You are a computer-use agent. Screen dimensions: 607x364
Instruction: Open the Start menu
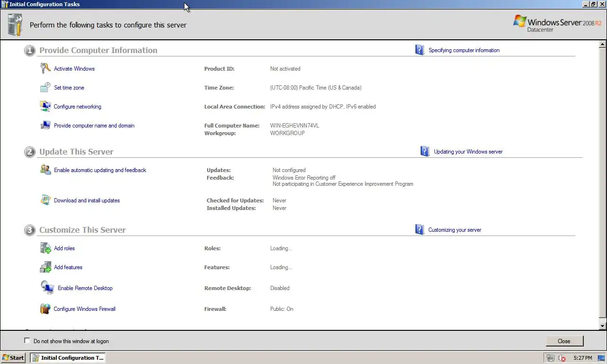[13, 358]
